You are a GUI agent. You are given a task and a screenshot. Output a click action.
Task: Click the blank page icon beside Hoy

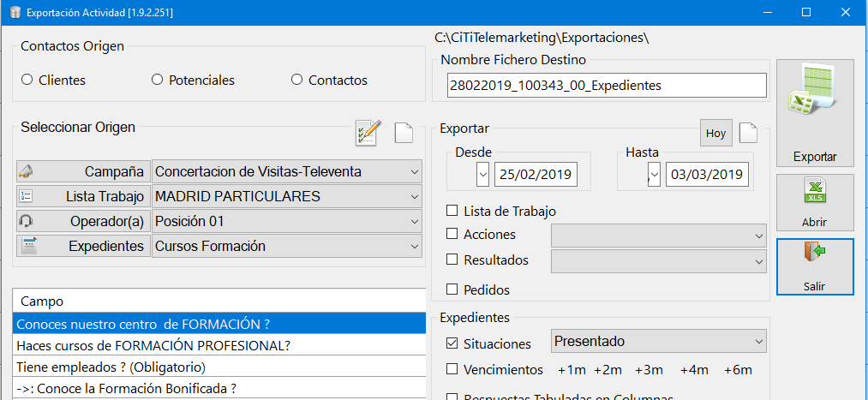[748, 133]
